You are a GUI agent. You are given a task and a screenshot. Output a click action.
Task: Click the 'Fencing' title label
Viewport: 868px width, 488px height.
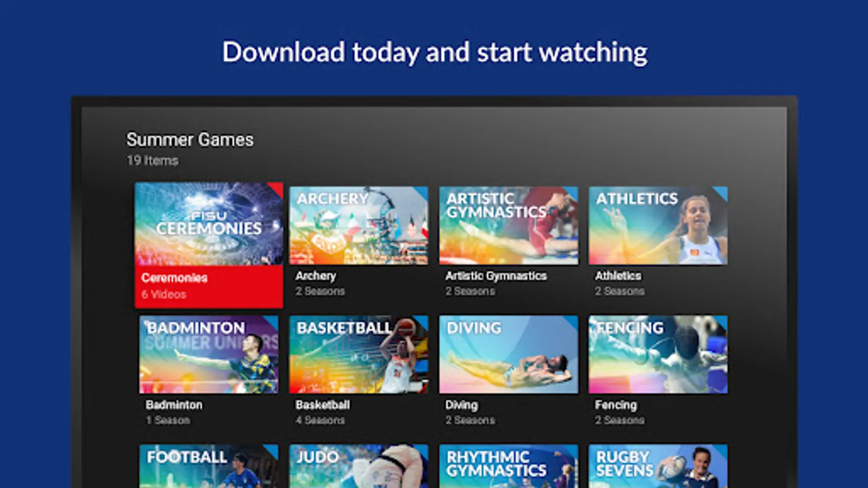pyautogui.click(x=616, y=405)
